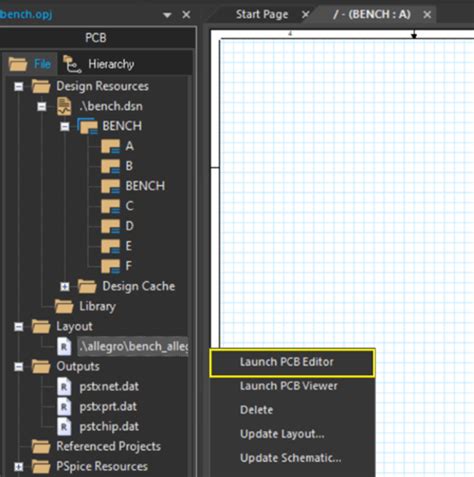This screenshot has height=477, width=474.
Task: Choose Update Schematic... from context menu
Action: tap(292, 458)
